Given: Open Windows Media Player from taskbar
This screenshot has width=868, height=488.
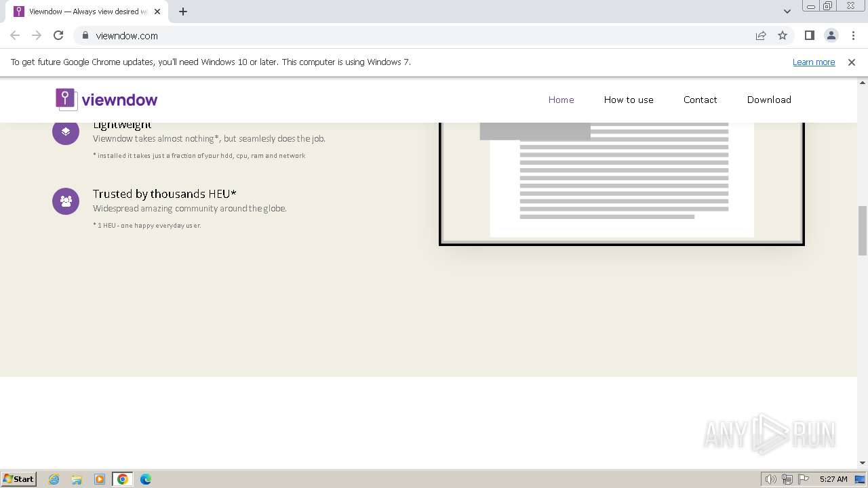Looking at the screenshot, I should [100, 479].
